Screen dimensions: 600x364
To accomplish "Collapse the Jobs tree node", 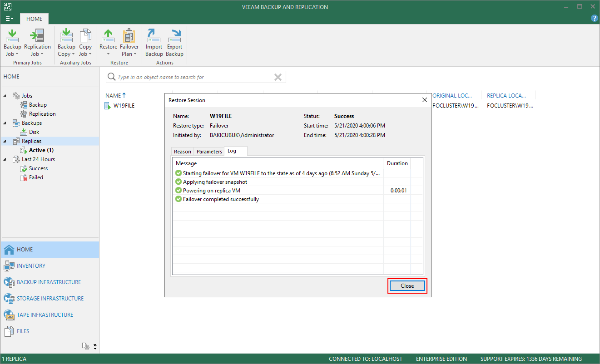I will (x=5, y=96).
